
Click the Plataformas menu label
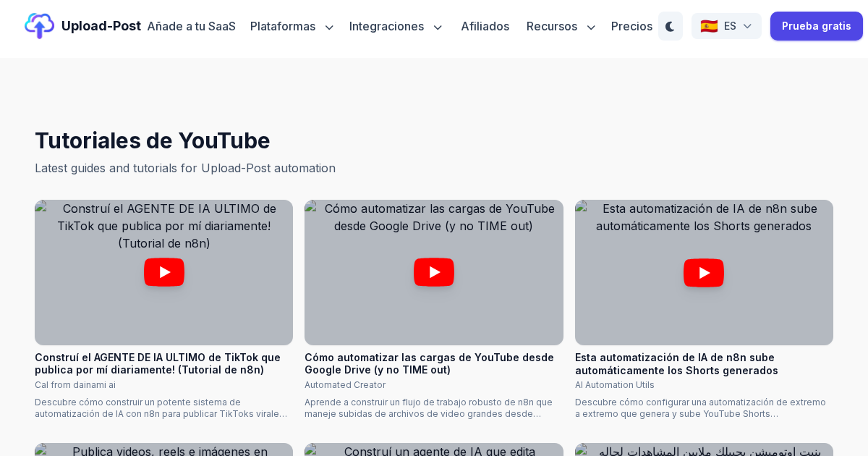(283, 26)
